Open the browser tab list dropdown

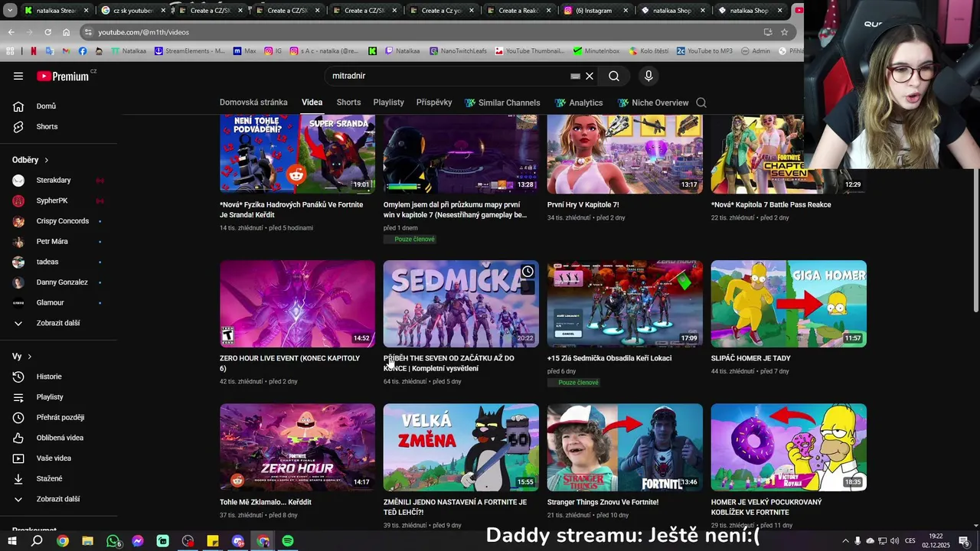click(x=10, y=11)
